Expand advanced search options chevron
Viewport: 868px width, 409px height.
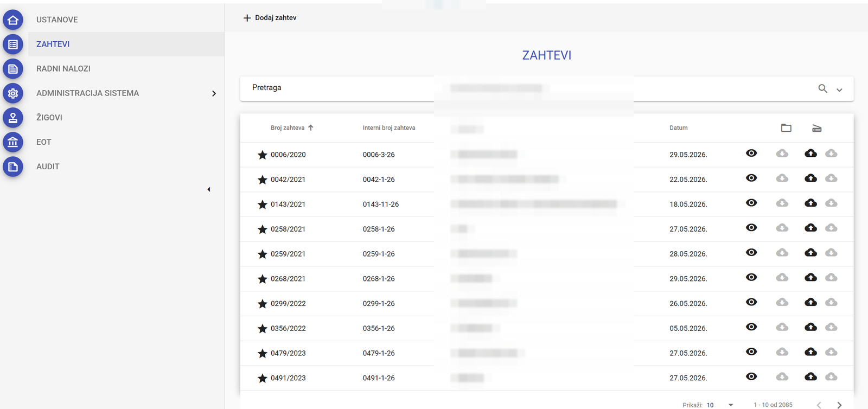[839, 90]
